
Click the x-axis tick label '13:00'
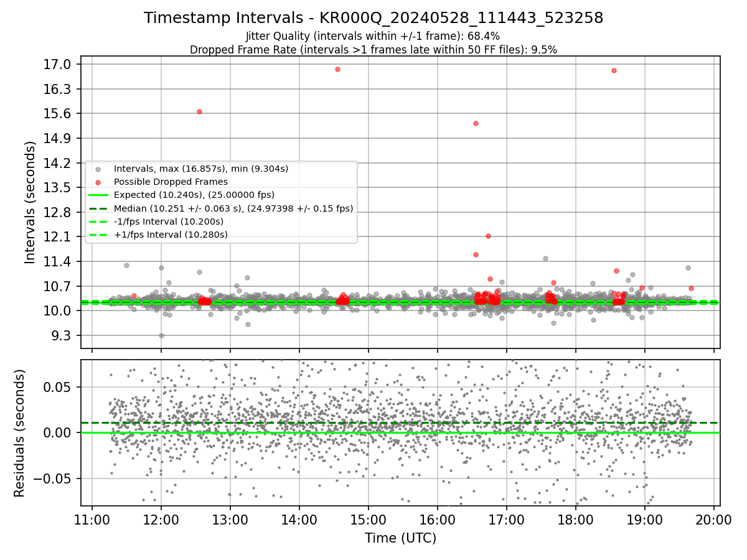click(230, 519)
